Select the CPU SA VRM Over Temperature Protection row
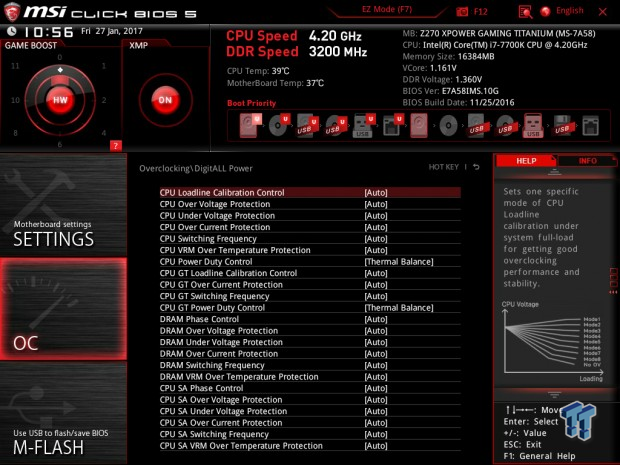Screen dimensions: 620x465 coord(310,446)
